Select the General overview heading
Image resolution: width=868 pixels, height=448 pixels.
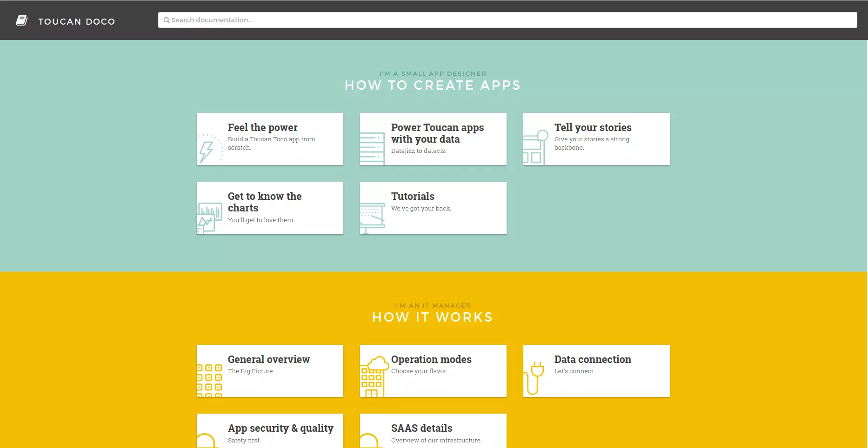point(268,359)
